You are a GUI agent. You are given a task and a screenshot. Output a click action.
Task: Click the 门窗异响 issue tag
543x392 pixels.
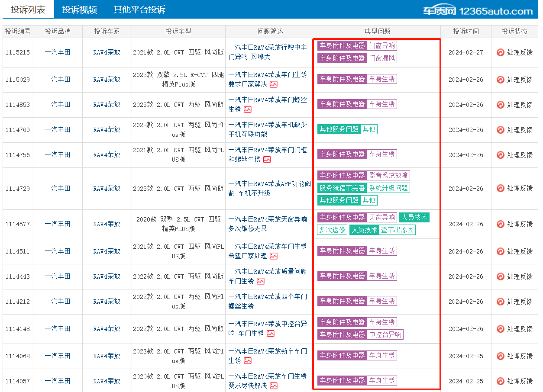pyautogui.click(x=382, y=46)
